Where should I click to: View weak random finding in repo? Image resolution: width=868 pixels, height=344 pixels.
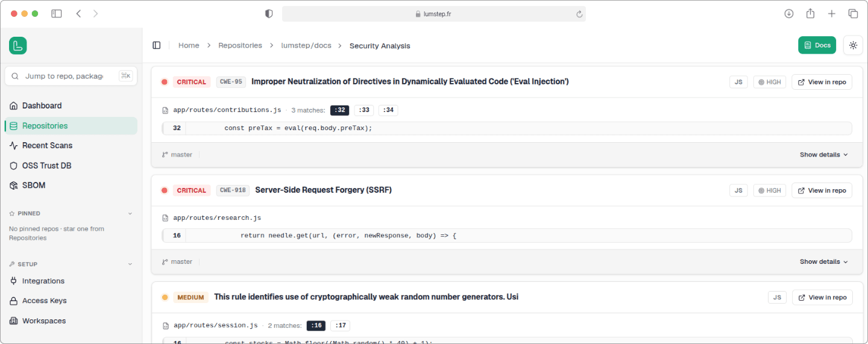point(822,297)
